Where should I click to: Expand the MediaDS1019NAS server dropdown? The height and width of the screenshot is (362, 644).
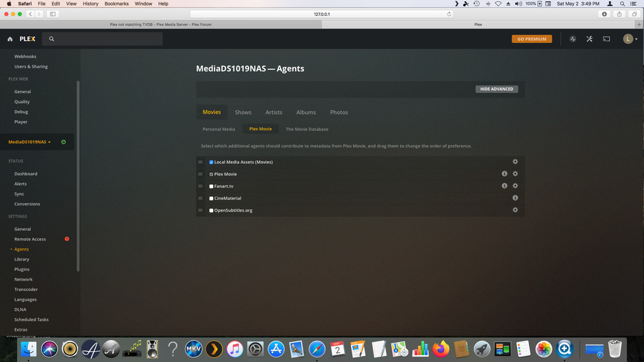29,142
